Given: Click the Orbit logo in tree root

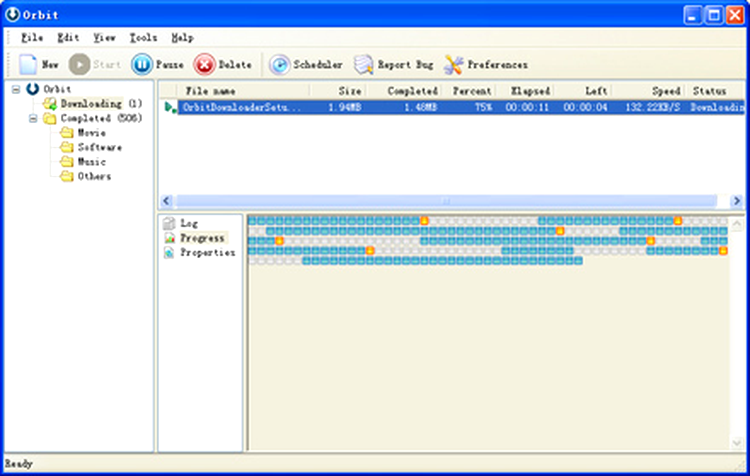Looking at the screenshot, I should pos(33,89).
